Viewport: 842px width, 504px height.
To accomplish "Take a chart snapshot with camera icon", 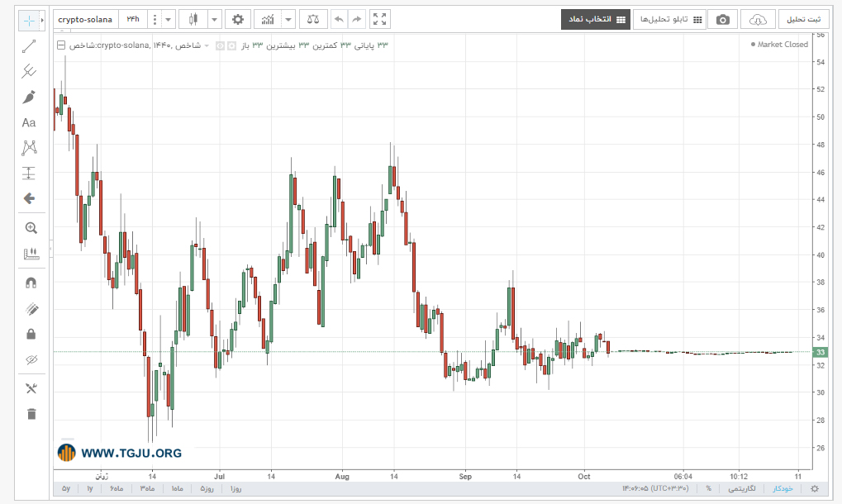I will (723, 20).
